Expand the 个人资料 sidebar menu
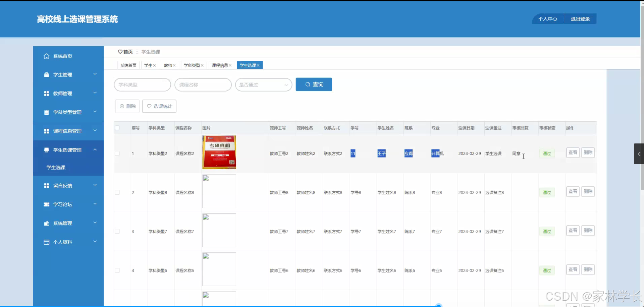This screenshot has height=307, width=644. pyautogui.click(x=95, y=241)
